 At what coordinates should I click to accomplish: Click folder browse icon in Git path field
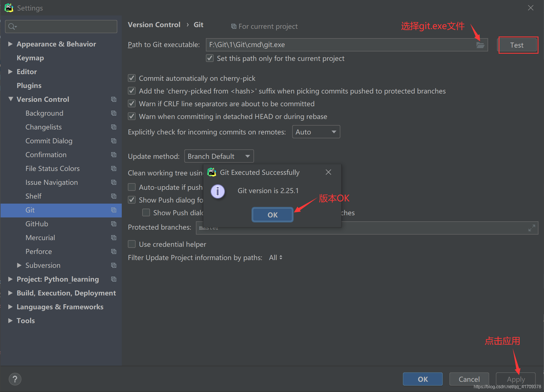click(x=480, y=45)
